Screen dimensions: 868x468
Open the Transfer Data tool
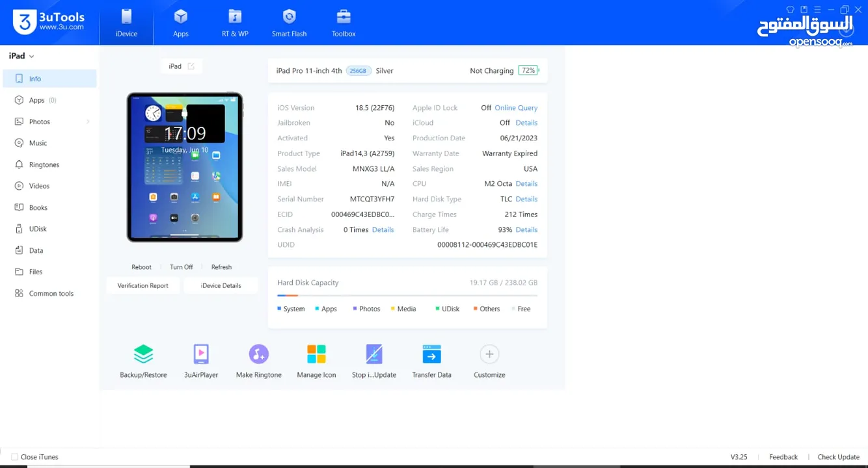pyautogui.click(x=431, y=361)
